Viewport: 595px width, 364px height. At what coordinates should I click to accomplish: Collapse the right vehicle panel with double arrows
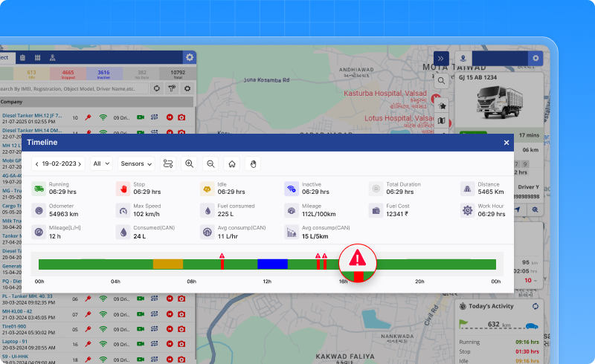tap(441, 58)
